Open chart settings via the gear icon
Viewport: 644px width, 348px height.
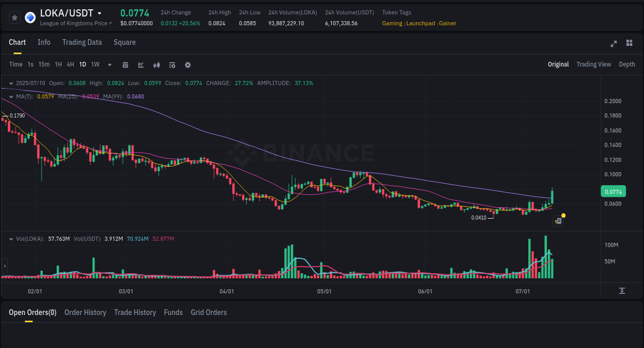pyautogui.click(x=188, y=64)
